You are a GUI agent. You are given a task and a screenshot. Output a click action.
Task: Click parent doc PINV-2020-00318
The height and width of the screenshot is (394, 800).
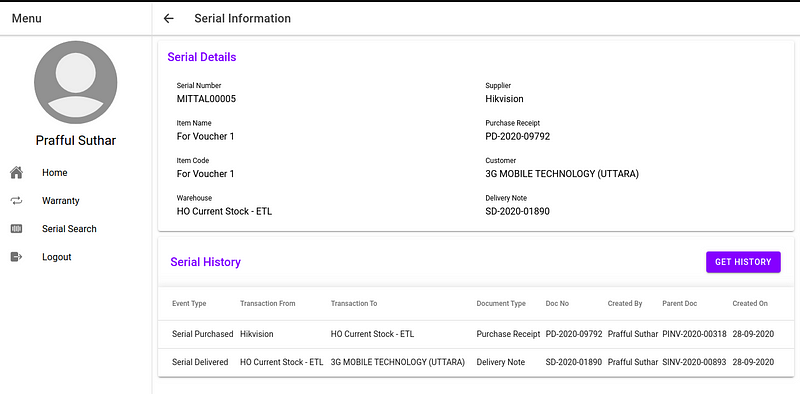tap(694, 334)
